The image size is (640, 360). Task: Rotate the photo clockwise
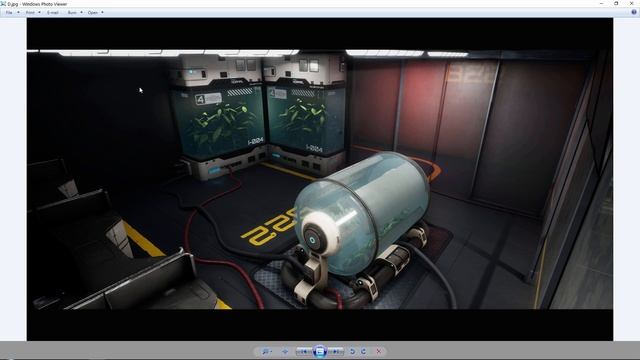[364, 351]
